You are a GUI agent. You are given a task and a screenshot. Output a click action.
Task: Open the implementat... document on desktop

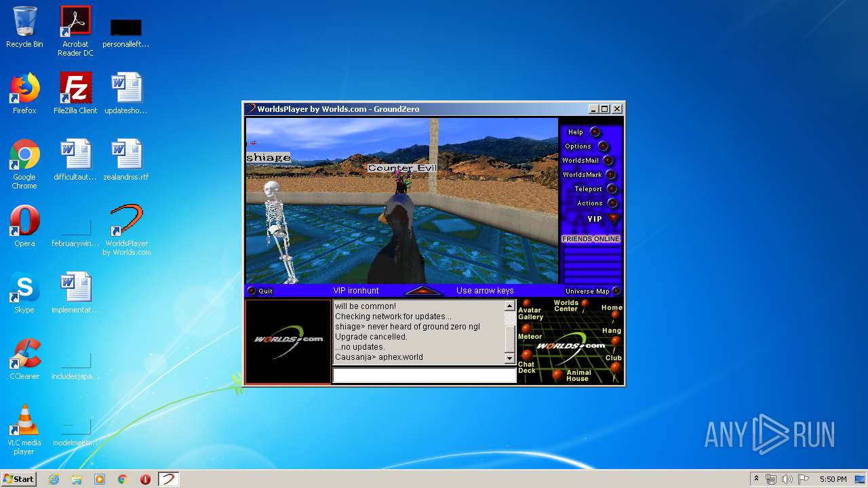tap(75, 293)
